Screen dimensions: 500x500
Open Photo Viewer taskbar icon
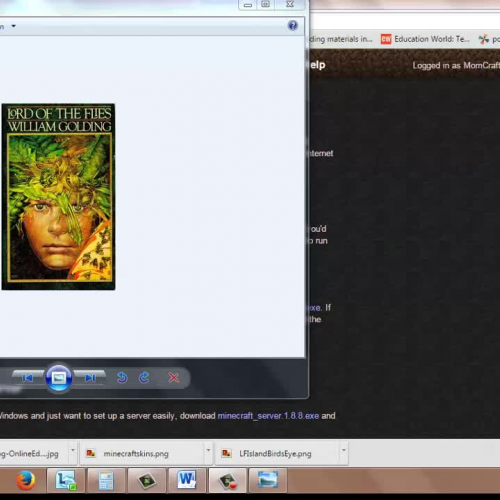point(268,480)
